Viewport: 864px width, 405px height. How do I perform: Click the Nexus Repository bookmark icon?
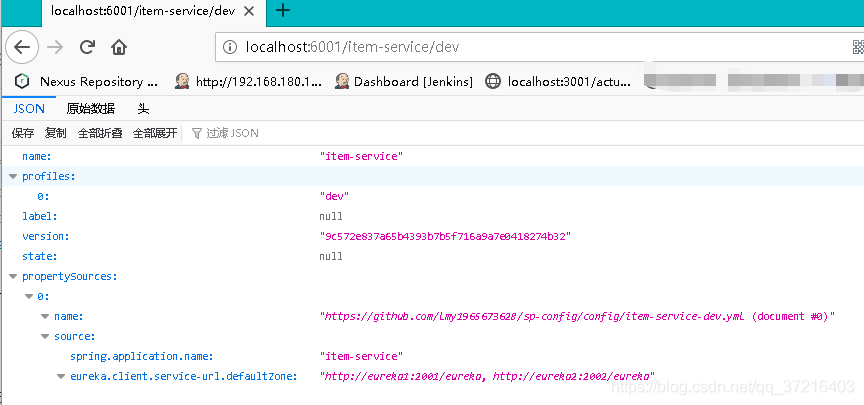(22, 82)
